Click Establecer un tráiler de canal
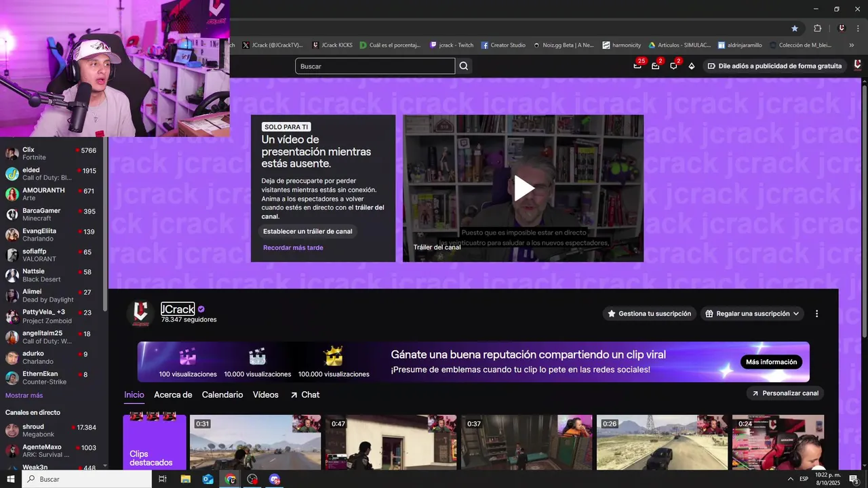The width and height of the screenshot is (868, 488). tap(308, 231)
